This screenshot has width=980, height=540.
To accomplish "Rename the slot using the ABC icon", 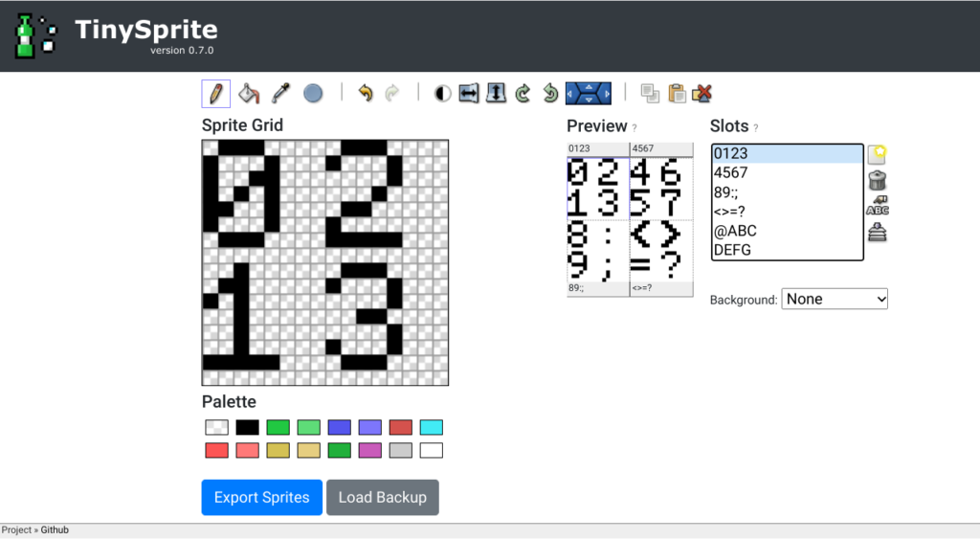I will pyautogui.click(x=877, y=205).
